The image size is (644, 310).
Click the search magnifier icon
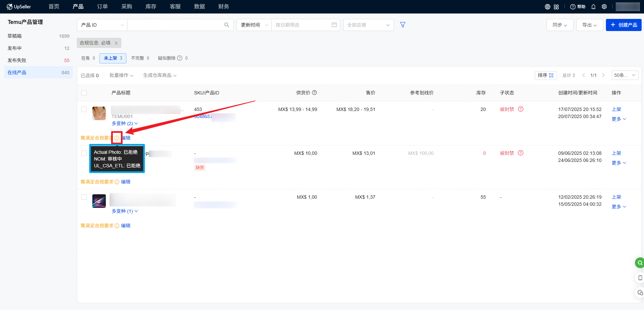coord(226,25)
